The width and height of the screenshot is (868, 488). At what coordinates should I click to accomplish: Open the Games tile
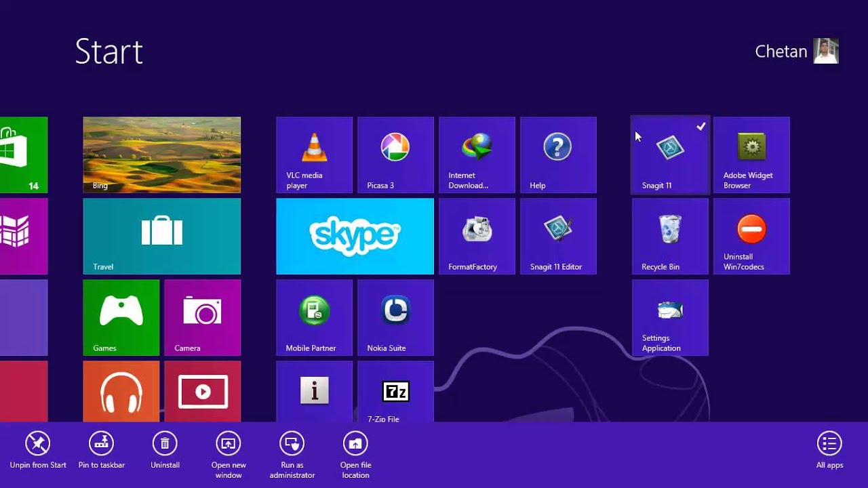pos(121,317)
